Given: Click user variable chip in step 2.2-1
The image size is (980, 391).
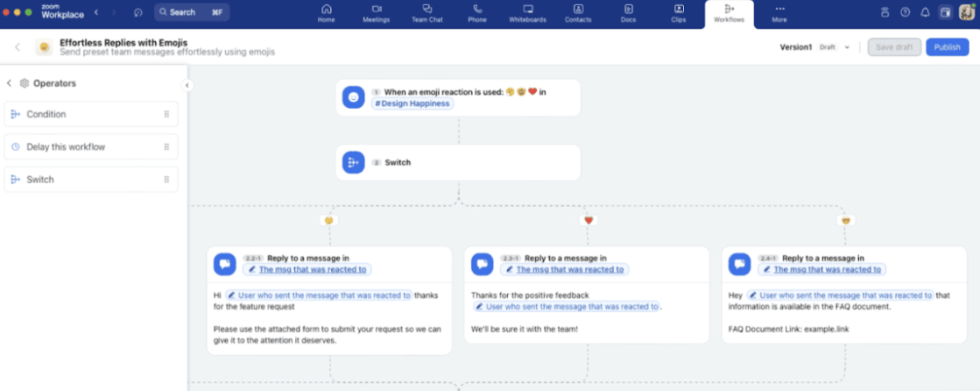Looking at the screenshot, I should click(x=319, y=295).
